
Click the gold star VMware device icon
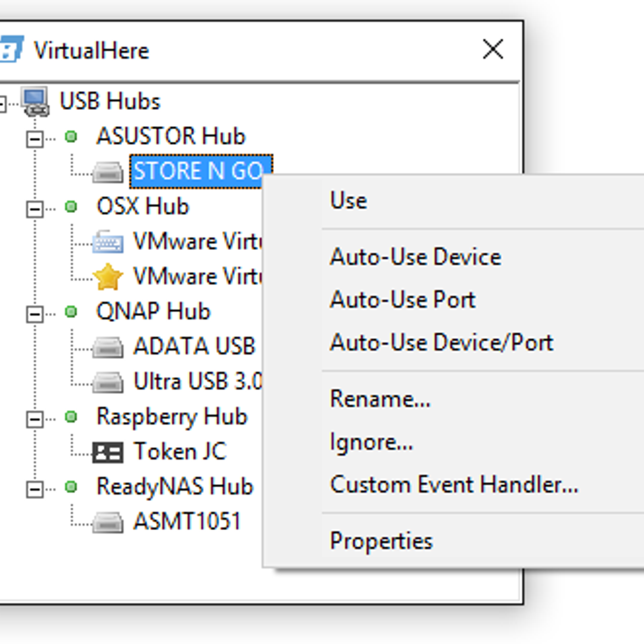click(x=108, y=277)
